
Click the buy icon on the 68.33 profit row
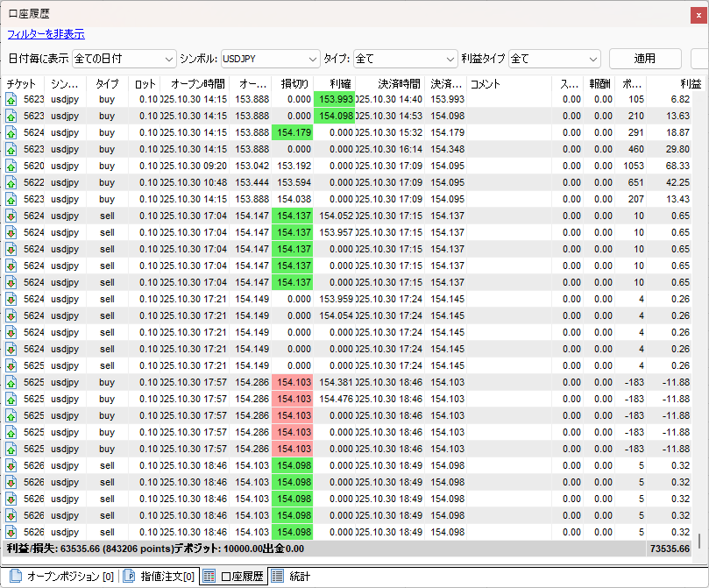tap(11, 166)
